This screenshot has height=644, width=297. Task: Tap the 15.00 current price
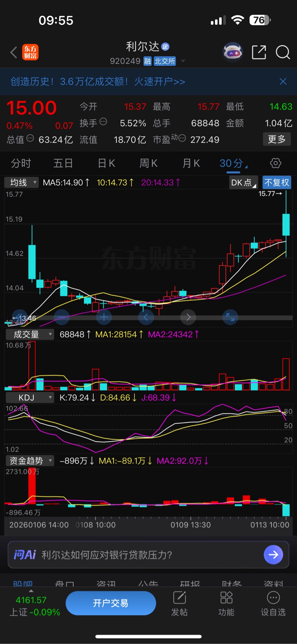tap(32, 108)
